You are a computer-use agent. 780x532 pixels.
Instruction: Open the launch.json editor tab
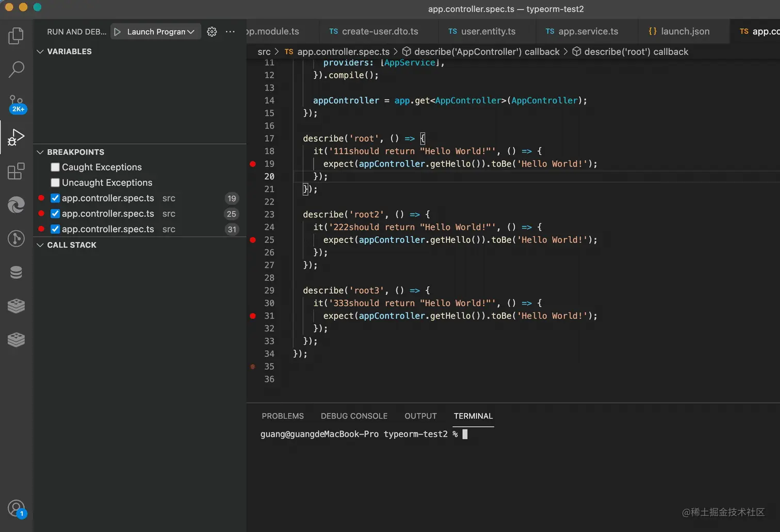[679, 31]
